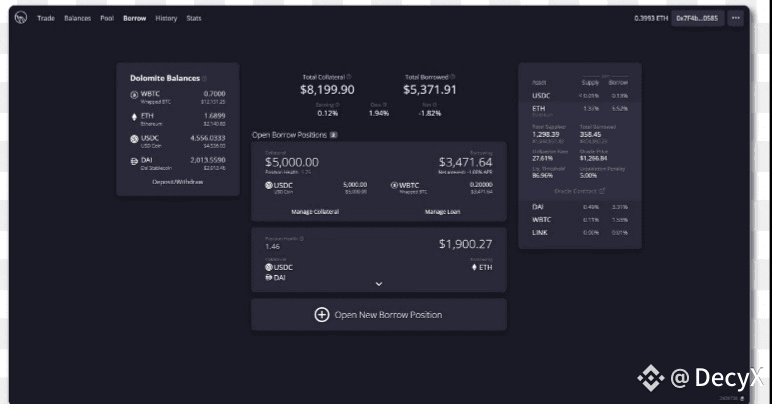Click the info icon next to Owe

tap(385, 104)
